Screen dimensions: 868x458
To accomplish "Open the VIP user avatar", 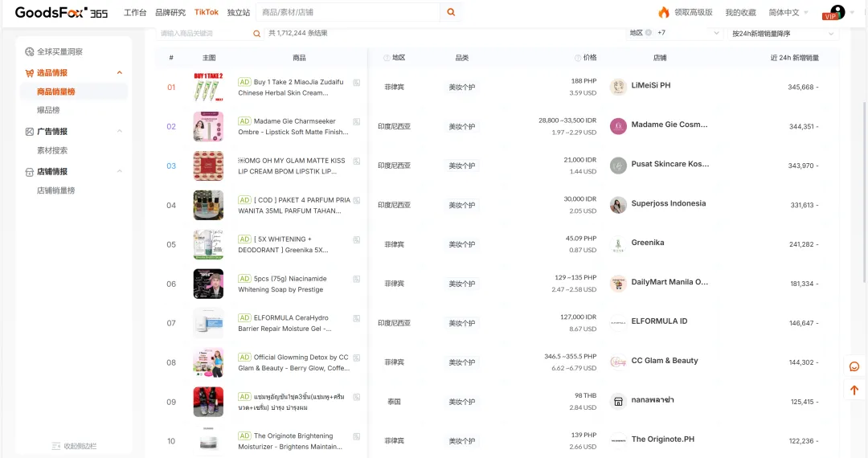I will (836, 12).
